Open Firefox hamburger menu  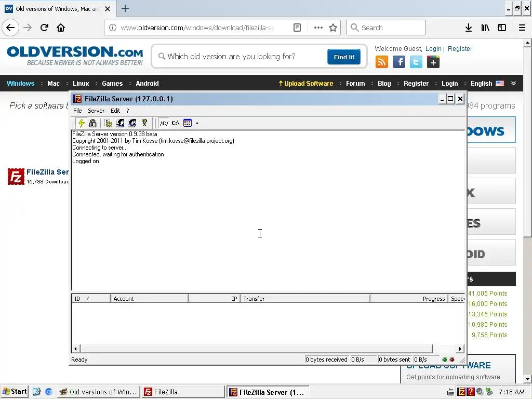(x=522, y=28)
